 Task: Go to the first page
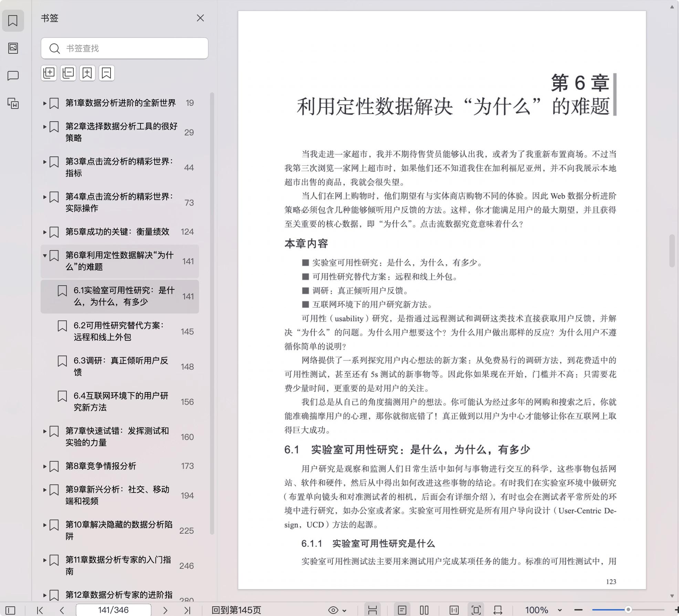point(40,610)
